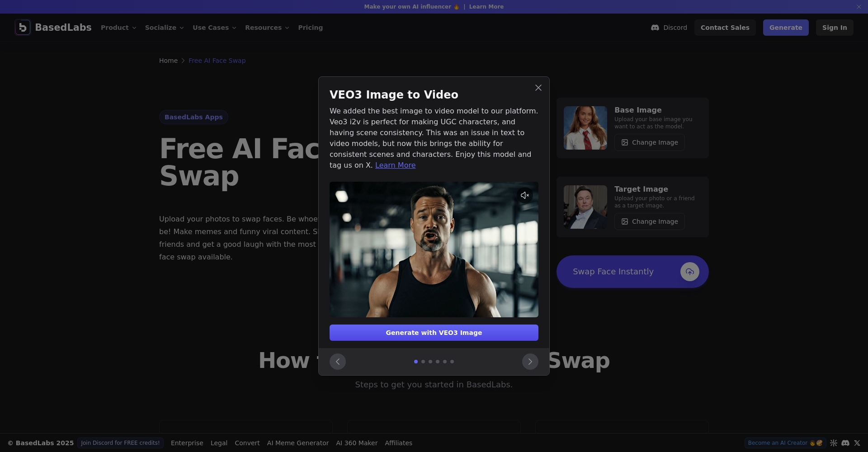Select the second carousel dot

423,362
